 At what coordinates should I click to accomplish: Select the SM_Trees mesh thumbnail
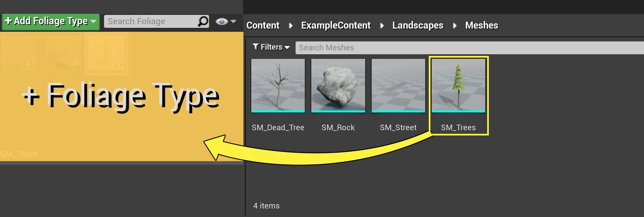[x=458, y=85]
